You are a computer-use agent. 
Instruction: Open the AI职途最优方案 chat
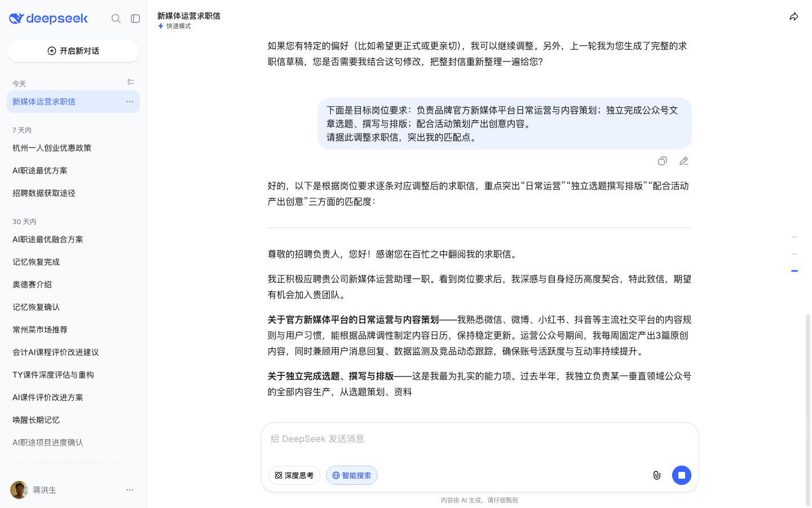point(73,170)
